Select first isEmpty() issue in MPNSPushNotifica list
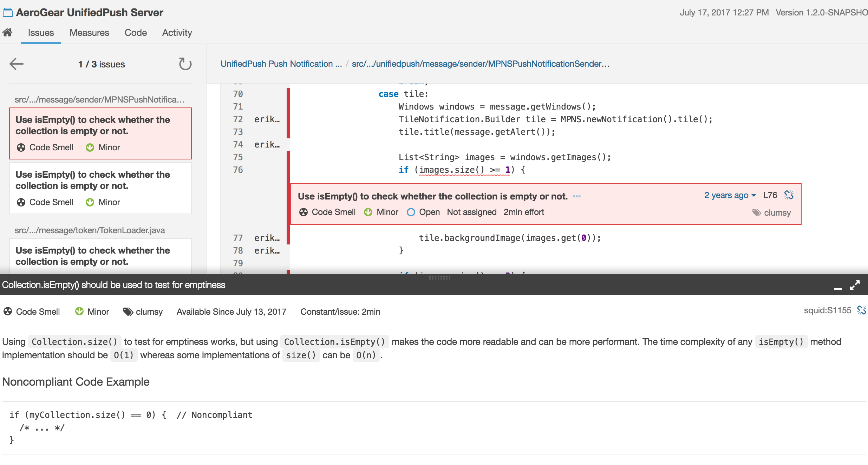 [100, 133]
